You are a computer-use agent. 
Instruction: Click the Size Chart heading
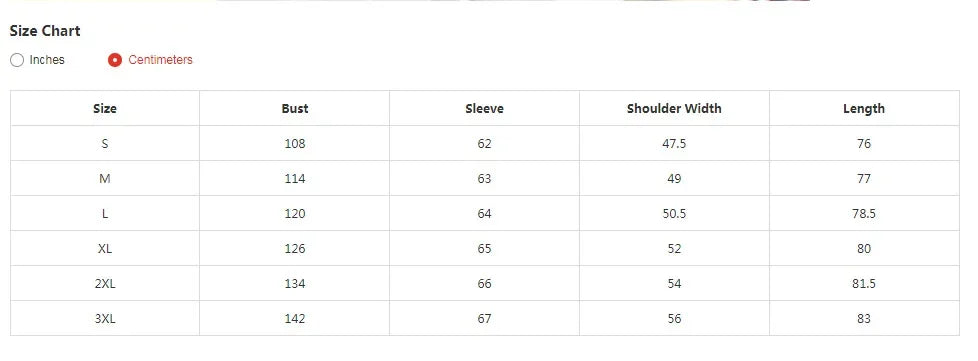[x=45, y=31]
